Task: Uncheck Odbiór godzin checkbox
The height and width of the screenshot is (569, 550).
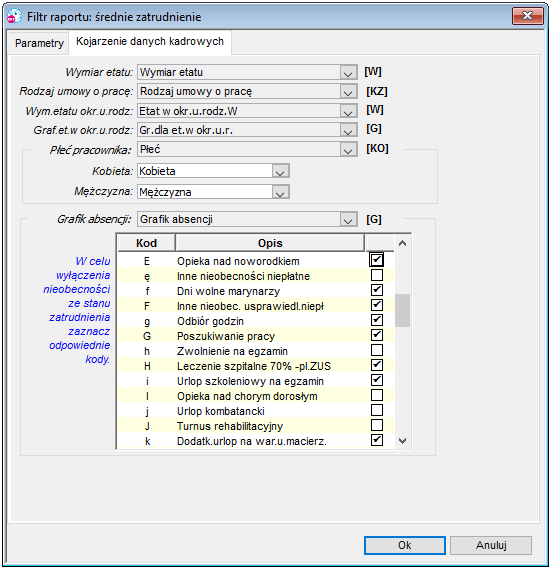Action: pos(377,320)
